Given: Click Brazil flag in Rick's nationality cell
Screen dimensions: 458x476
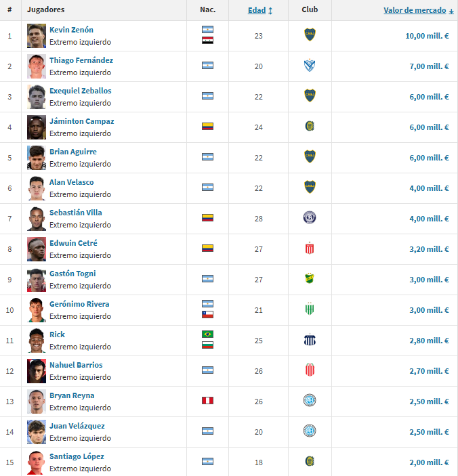Looking at the screenshot, I should 208,334.
